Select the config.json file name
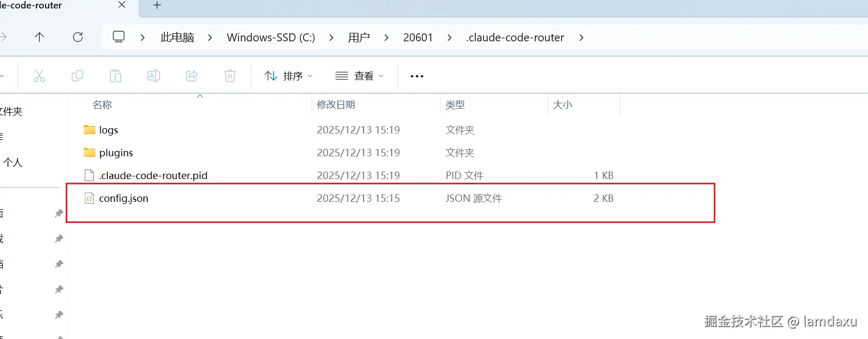The width and height of the screenshot is (868, 339). tap(123, 199)
